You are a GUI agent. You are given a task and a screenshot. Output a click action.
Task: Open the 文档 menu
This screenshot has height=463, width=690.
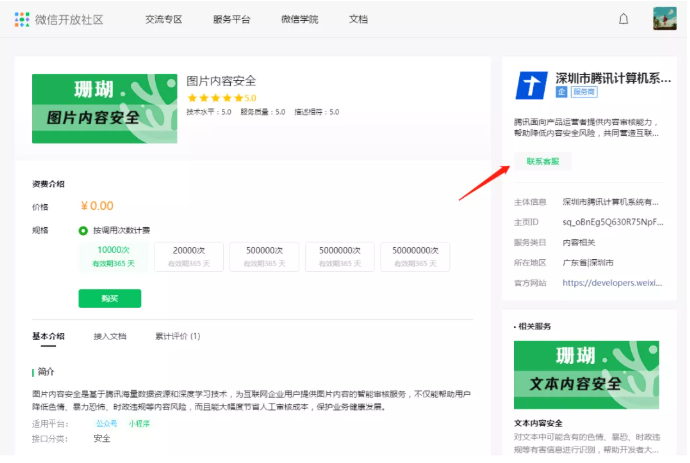[x=358, y=19]
